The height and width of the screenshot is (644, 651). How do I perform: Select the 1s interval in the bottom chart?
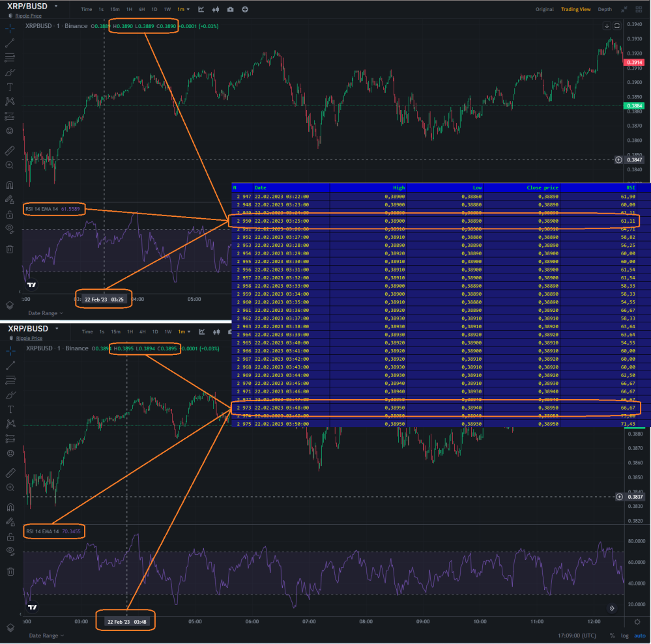pyautogui.click(x=102, y=331)
